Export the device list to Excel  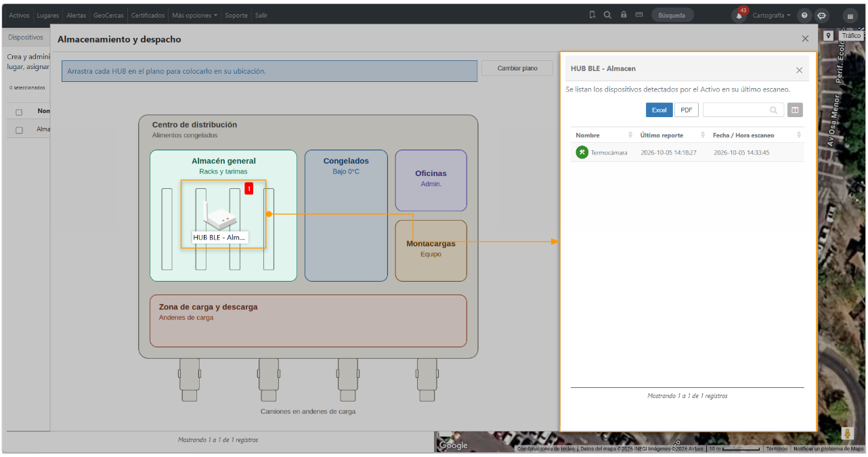[659, 110]
